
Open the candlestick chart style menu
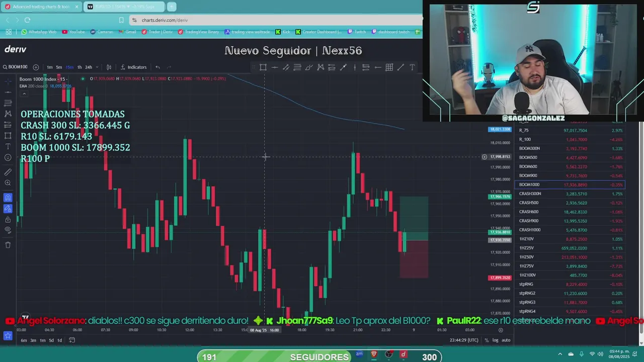(109, 67)
